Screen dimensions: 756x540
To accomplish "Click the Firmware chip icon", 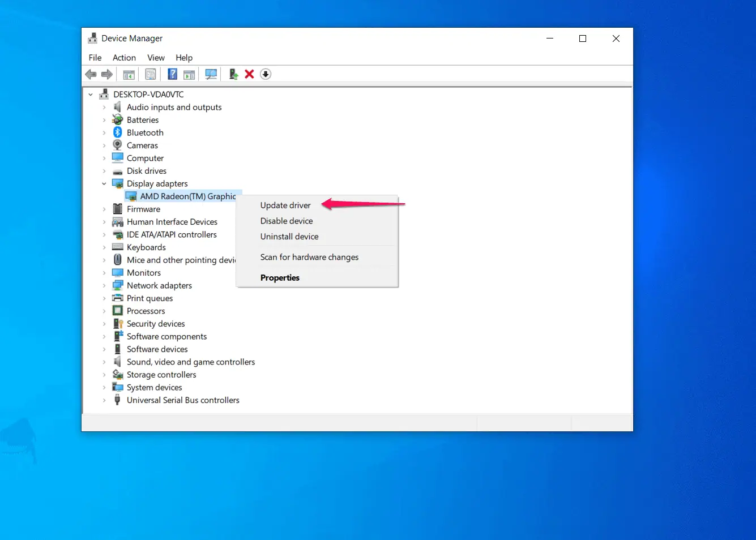I will point(118,209).
